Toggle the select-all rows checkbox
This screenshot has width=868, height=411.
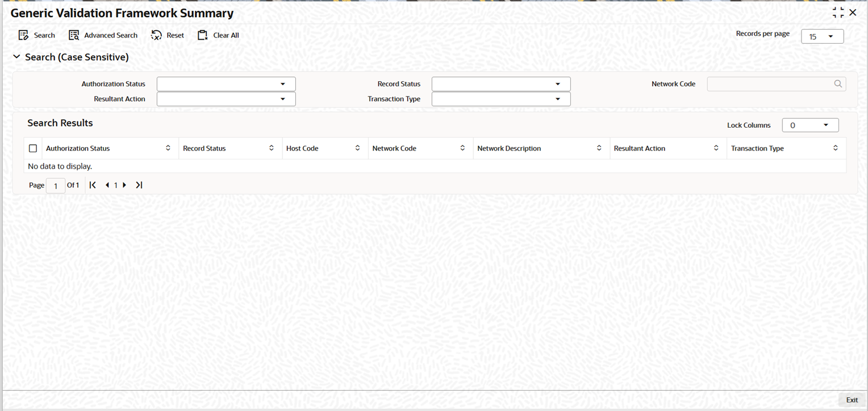[x=33, y=148]
